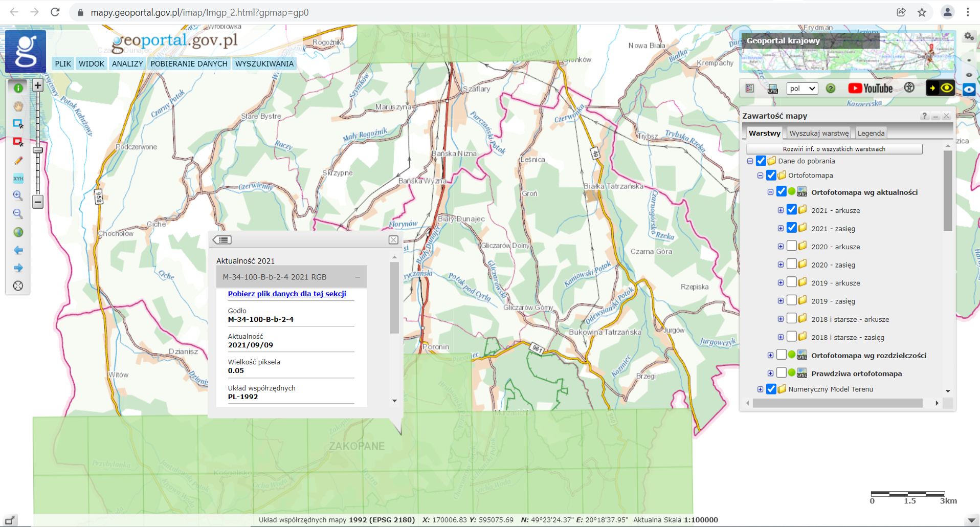Check Prawdziwa ortofotomapa layer box

point(781,373)
